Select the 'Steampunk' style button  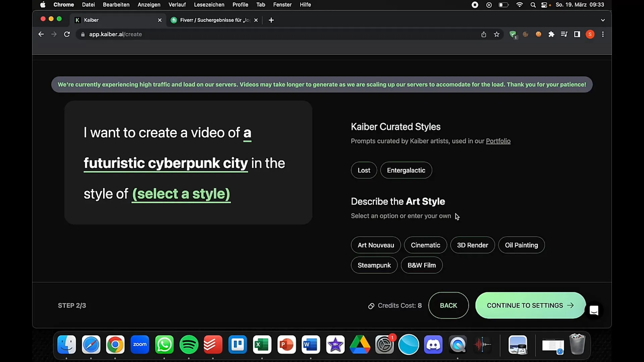pos(374,265)
